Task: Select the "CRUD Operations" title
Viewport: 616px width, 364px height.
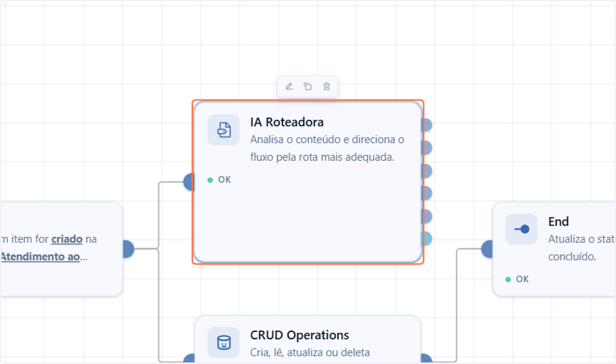Action: pos(300,335)
